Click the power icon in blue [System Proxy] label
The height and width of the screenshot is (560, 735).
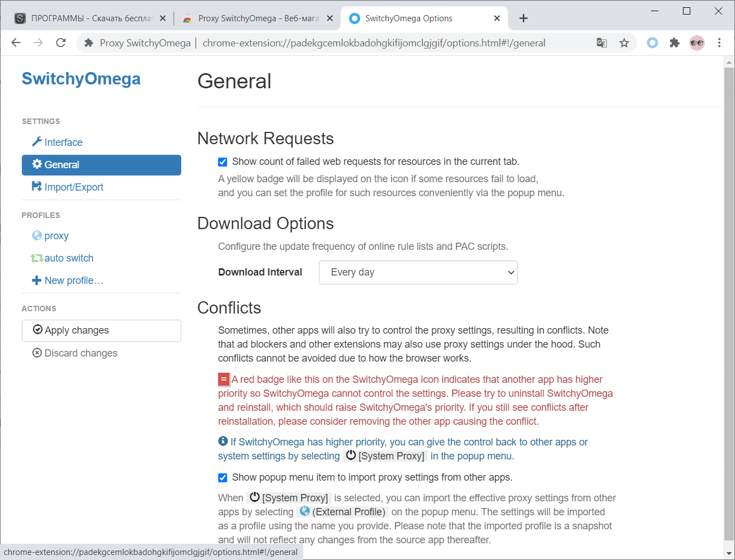[x=351, y=455]
